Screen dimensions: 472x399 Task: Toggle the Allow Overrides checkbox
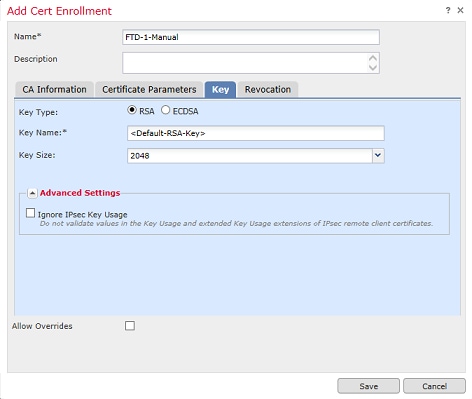click(130, 326)
